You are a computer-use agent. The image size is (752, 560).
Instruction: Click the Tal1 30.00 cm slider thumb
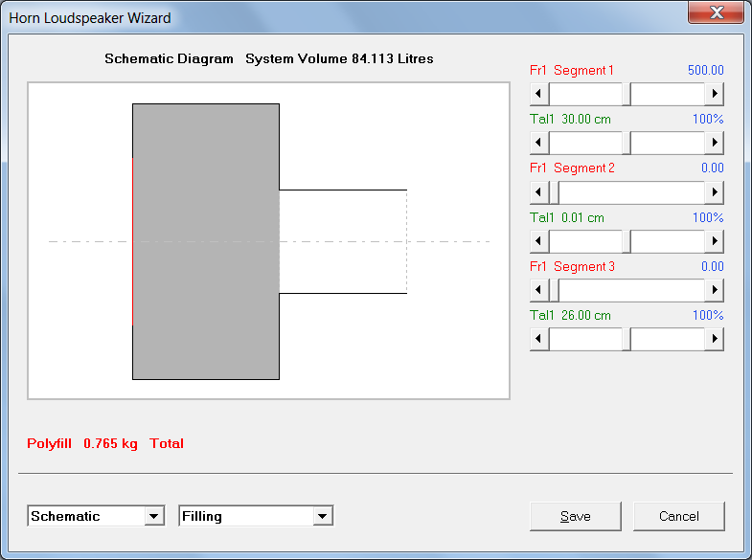pos(627,143)
